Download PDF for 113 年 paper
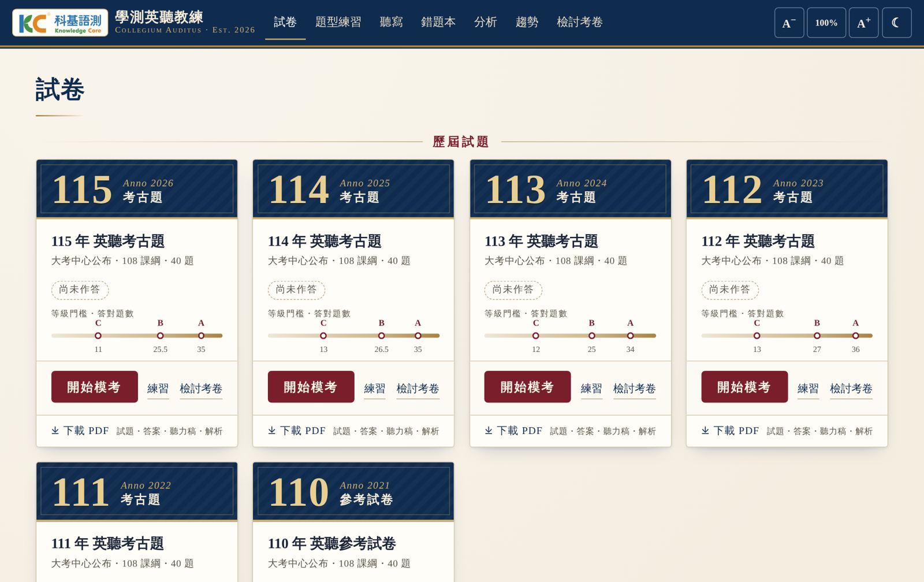Viewport: 924px width, 582px height. [x=513, y=431]
